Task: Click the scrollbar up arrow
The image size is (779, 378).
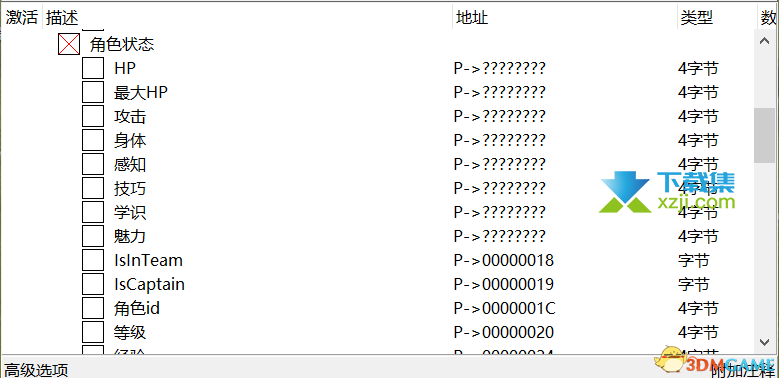Action: [765, 41]
